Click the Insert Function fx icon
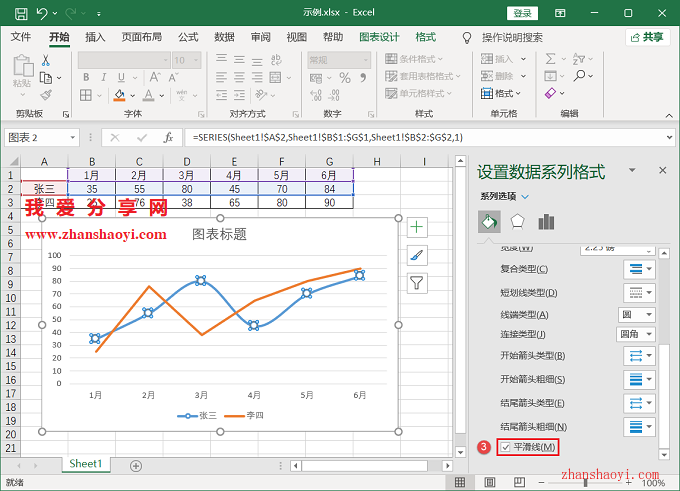680x491 pixels. point(168,137)
